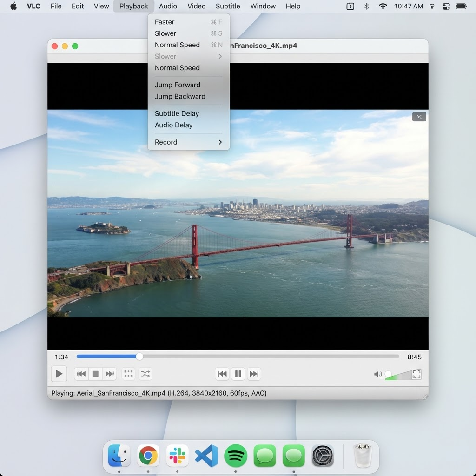Open Subtitle Delay menu entry
476x476 pixels.
[189, 113]
